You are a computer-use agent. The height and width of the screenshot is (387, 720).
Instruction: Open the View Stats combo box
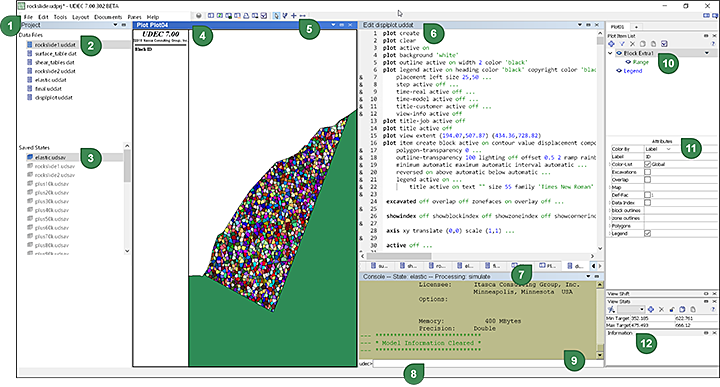click(x=630, y=309)
